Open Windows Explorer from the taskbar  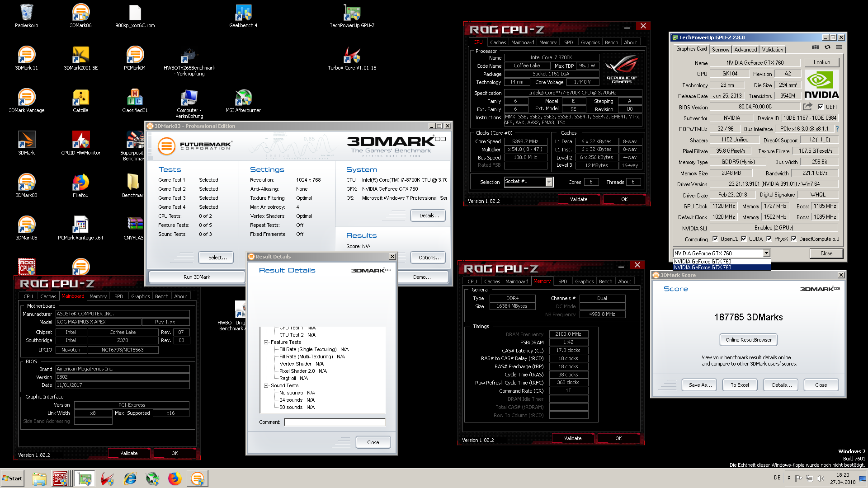tap(39, 479)
